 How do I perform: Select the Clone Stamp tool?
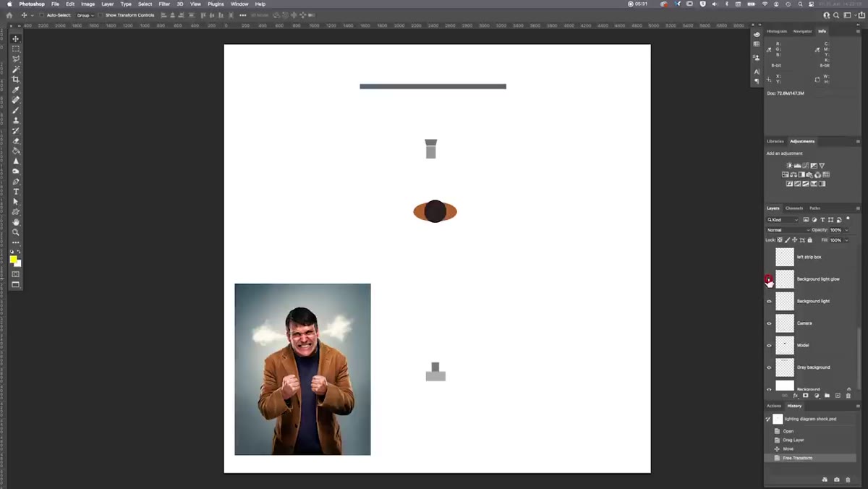coord(16,120)
